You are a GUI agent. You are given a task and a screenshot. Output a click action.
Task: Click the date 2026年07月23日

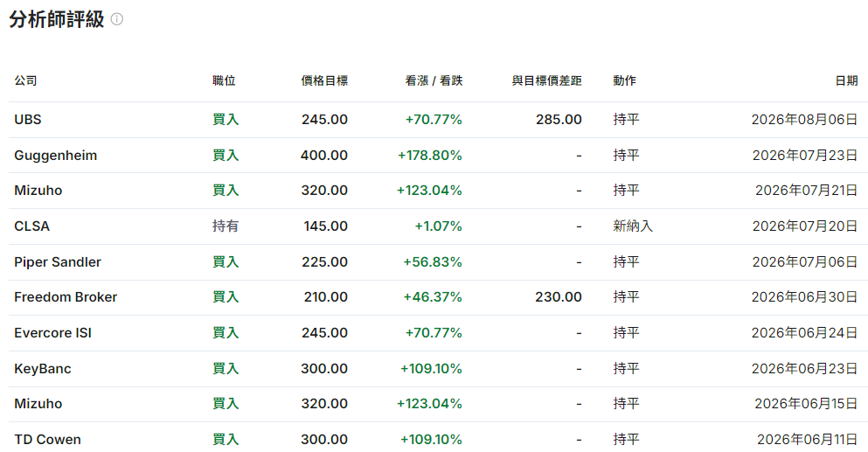805,156
